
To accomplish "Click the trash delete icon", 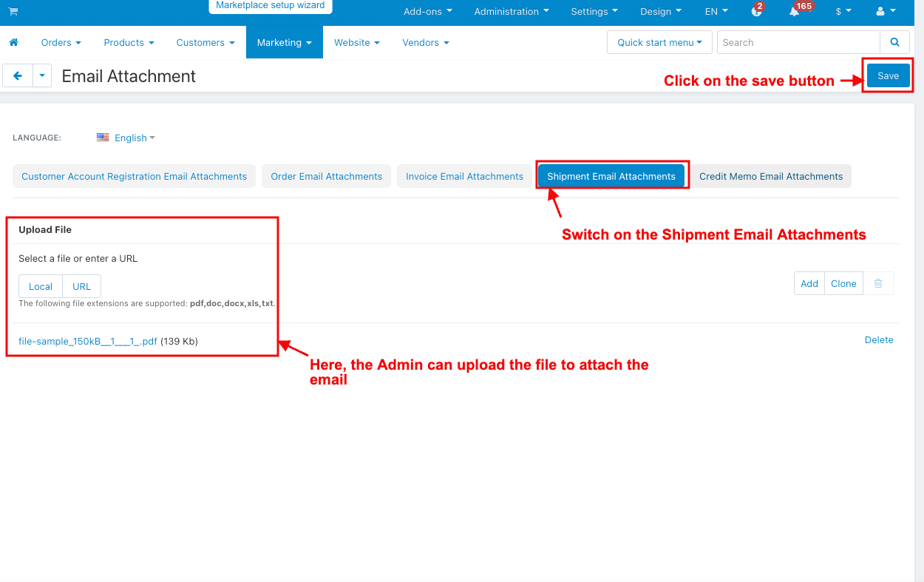I will [878, 283].
